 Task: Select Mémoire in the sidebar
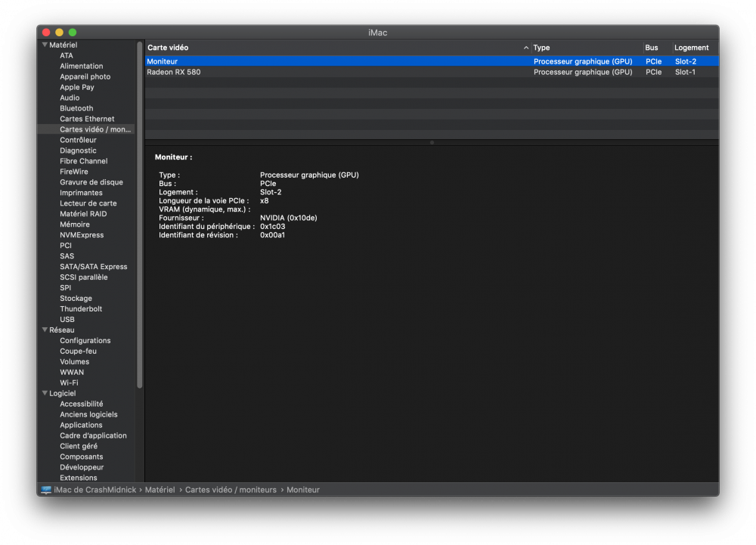pos(74,225)
